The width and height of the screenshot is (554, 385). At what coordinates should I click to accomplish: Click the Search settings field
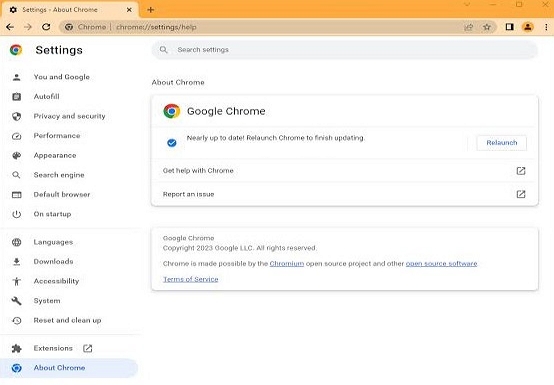point(344,50)
